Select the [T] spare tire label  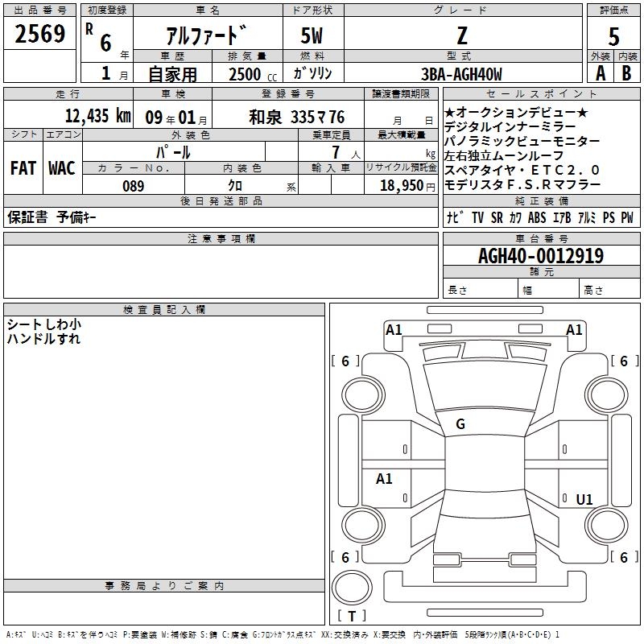click(x=352, y=616)
